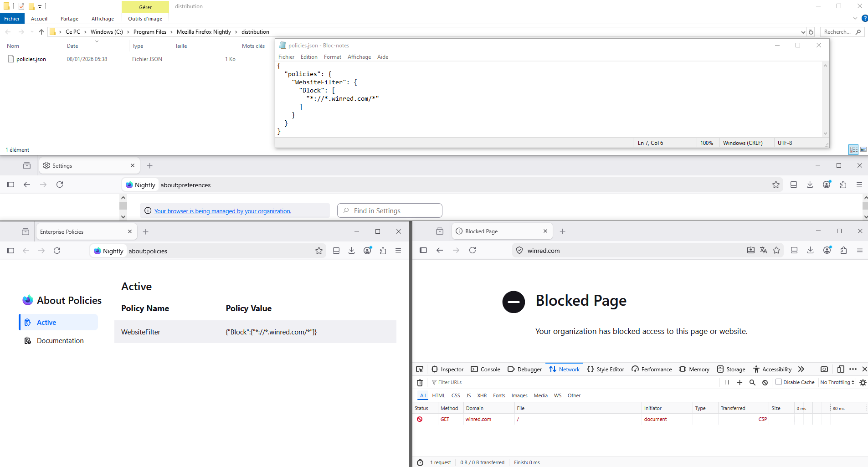The height and width of the screenshot is (467, 868).
Task: Toggle the HTML request type filter
Action: 438,395
